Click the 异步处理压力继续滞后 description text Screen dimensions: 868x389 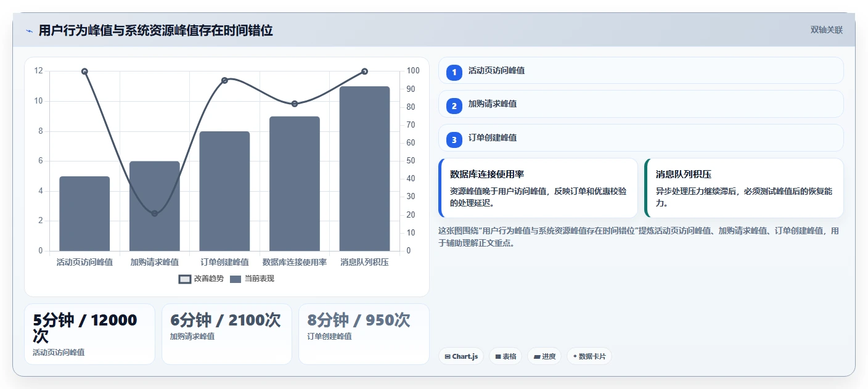coord(744,197)
